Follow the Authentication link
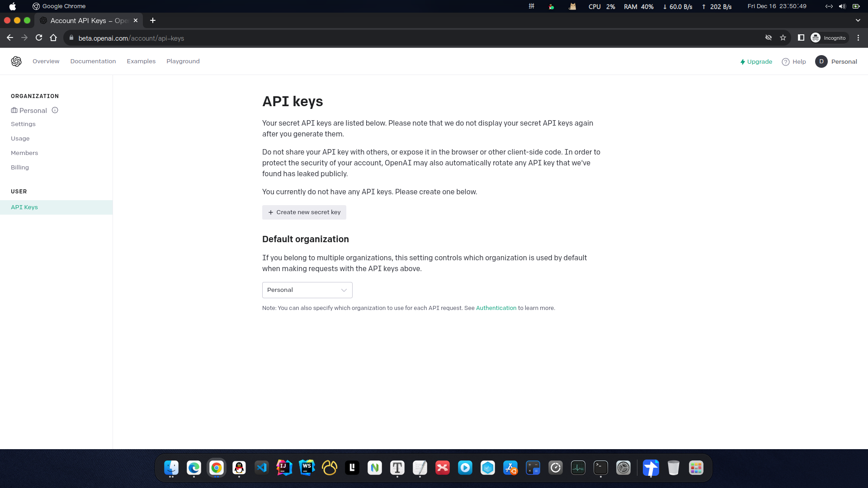The image size is (868, 488). click(x=496, y=308)
